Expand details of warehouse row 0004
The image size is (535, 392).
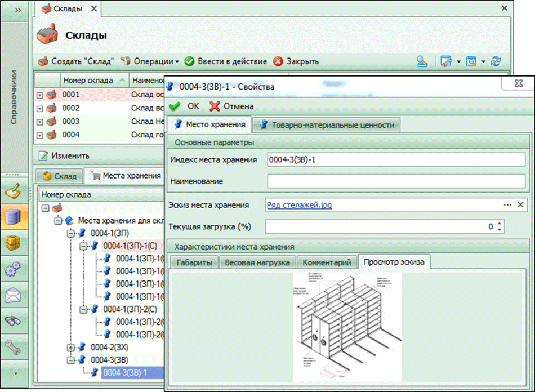coord(40,135)
